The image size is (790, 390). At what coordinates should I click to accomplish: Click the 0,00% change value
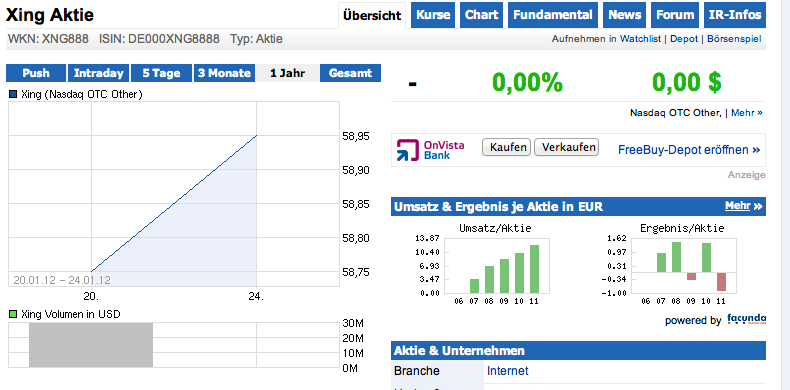527,82
